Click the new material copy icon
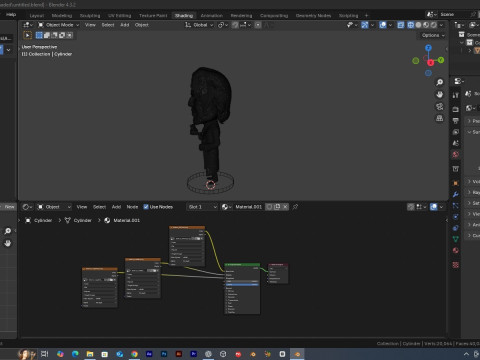Viewport: 480px width, 360px height. click(277, 207)
